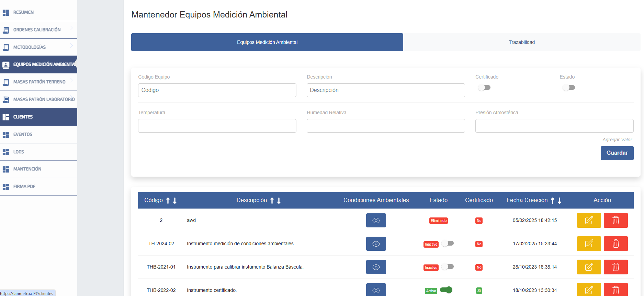Sort Código column ascending arrow
Viewport: 644px width, 296px height.
pos(168,201)
